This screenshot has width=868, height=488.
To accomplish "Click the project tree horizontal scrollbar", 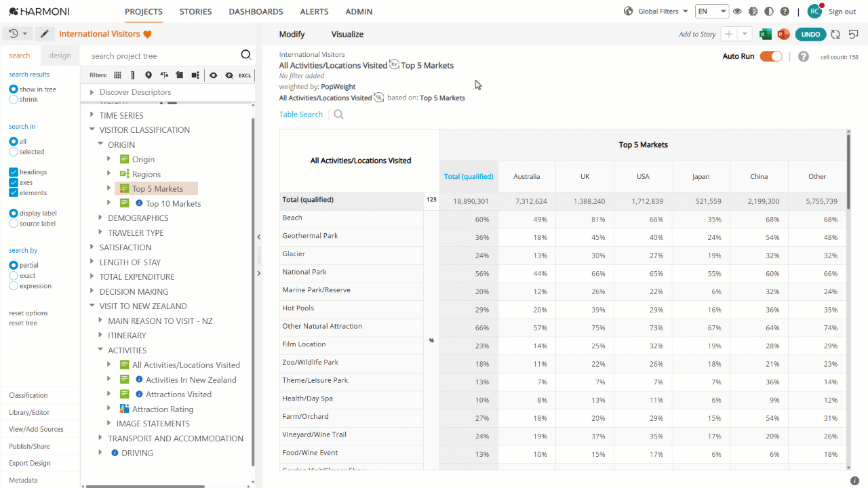I will click(145, 485).
